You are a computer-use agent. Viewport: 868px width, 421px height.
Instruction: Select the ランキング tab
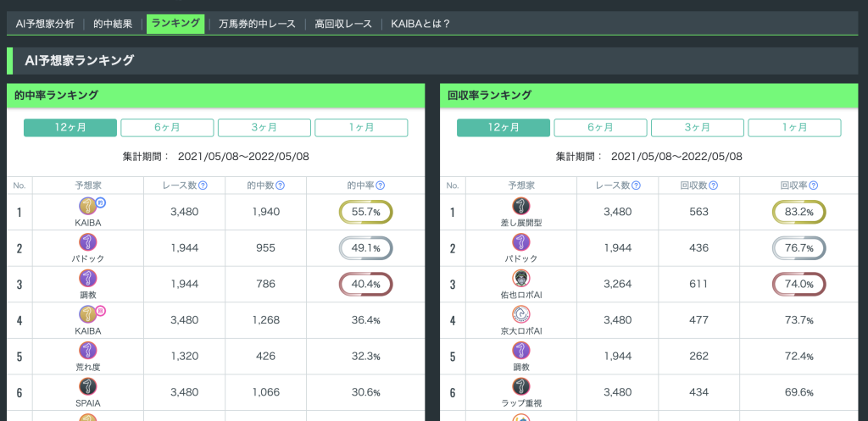click(175, 24)
